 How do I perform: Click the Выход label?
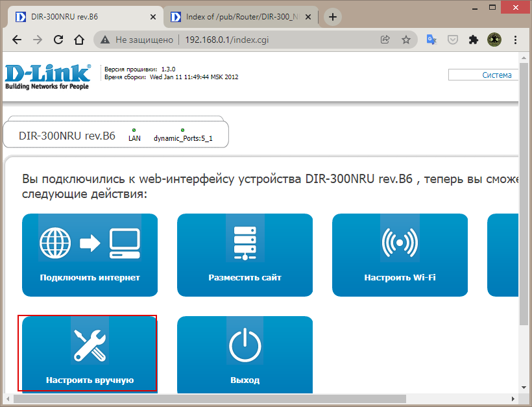pyautogui.click(x=245, y=380)
